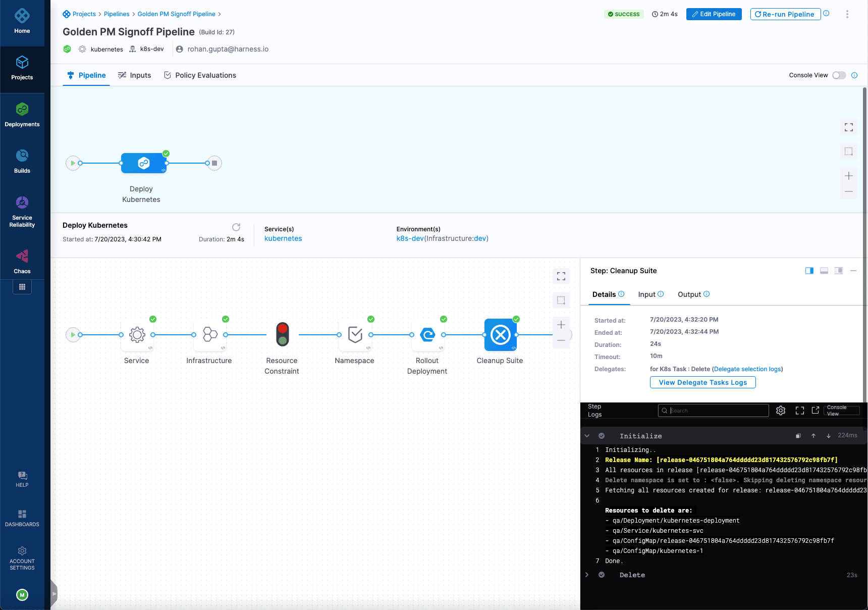Toggle Console View switch on
868x610 pixels.
[x=839, y=75]
